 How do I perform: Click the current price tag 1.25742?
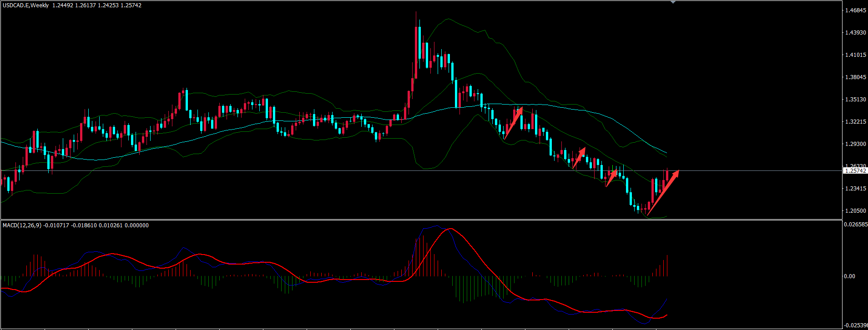855,171
